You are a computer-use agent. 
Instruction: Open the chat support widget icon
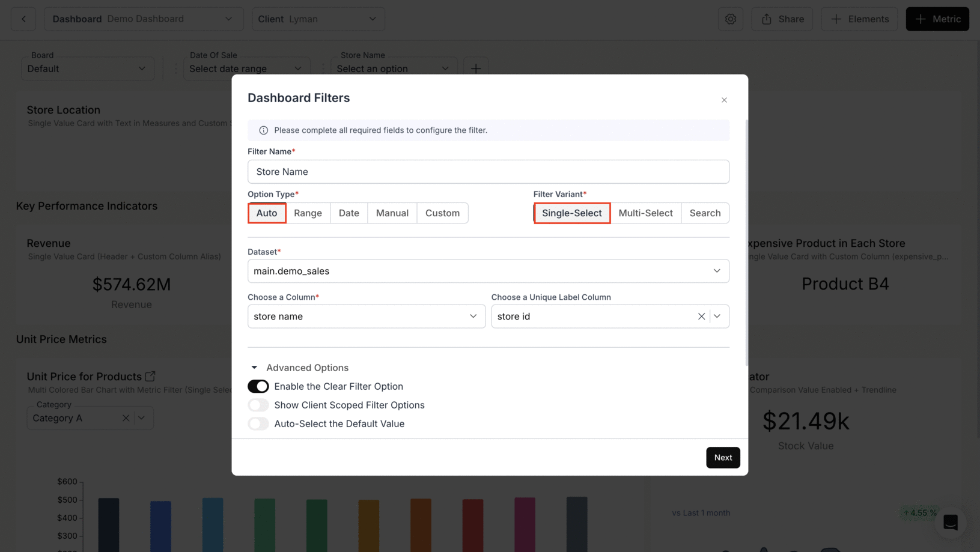(x=950, y=522)
